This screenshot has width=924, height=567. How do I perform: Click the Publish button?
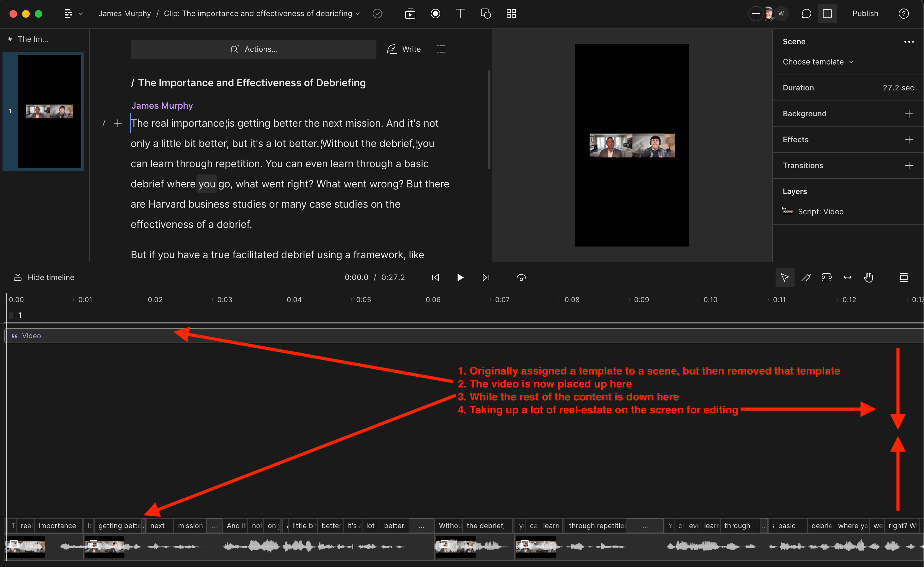(865, 14)
